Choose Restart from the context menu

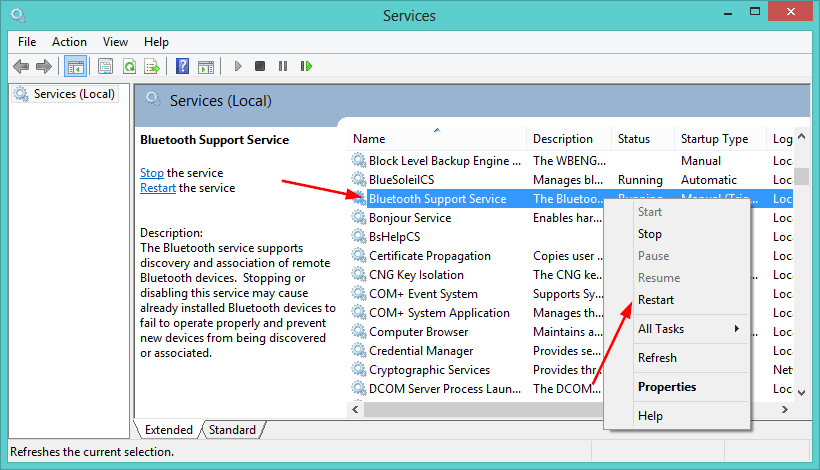click(x=656, y=300)
